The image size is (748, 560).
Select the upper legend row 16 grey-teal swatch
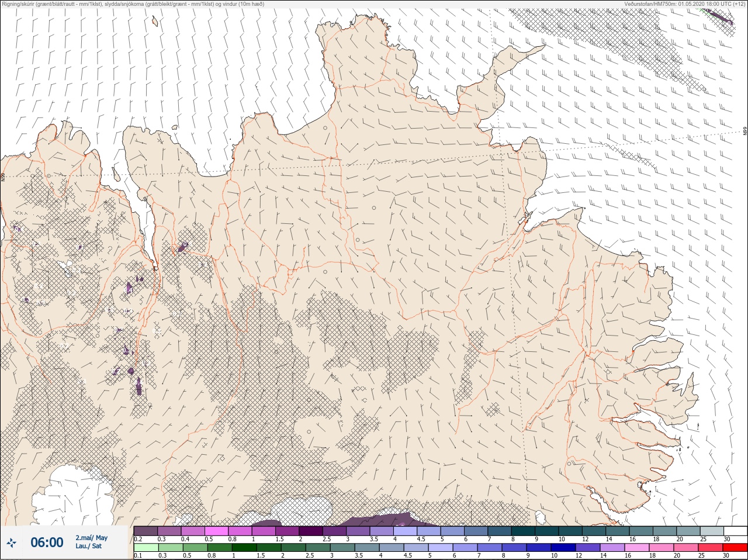pyautogui.click(x=642, y=531)
